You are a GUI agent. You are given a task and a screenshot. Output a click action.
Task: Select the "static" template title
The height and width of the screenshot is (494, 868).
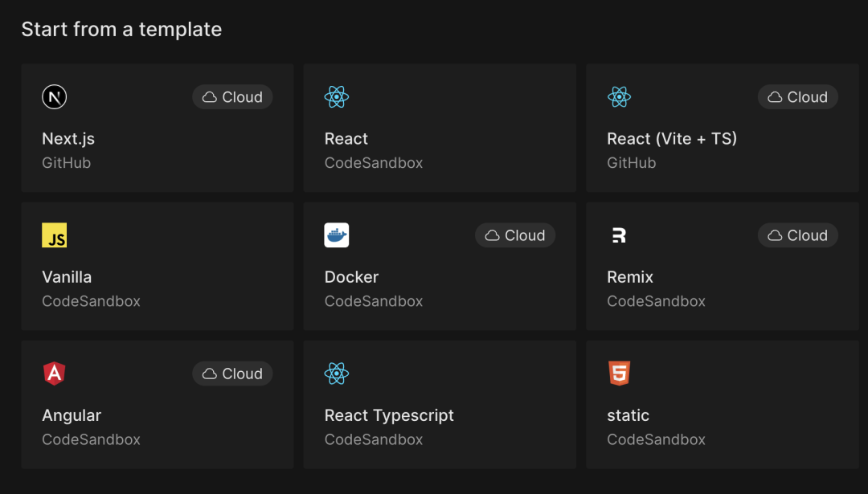click(x=628, y=415)
